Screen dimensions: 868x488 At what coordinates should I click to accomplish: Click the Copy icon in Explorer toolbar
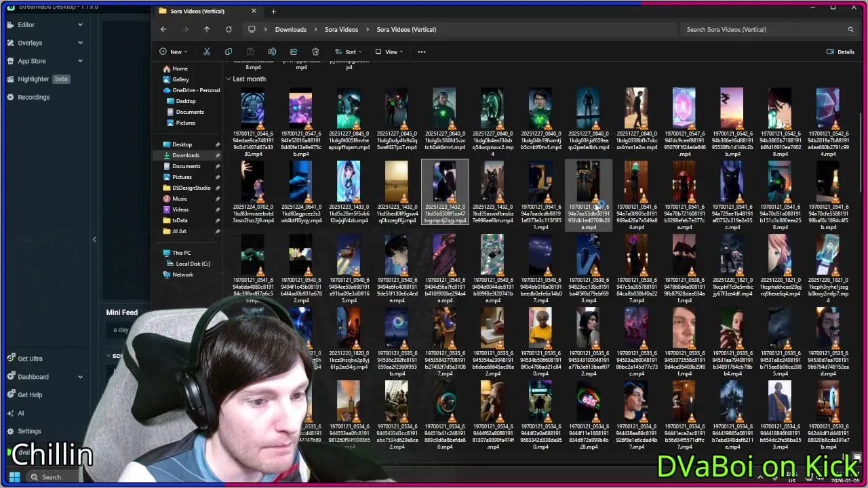point(229,52)
